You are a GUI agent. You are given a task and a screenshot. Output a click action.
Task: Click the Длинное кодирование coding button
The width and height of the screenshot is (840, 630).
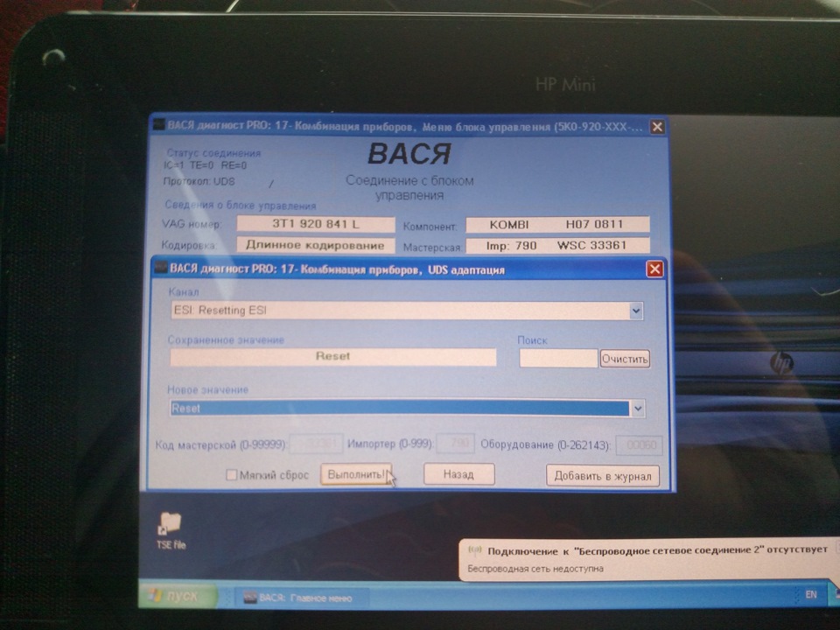pyautogui.click(x=316, y=245)
